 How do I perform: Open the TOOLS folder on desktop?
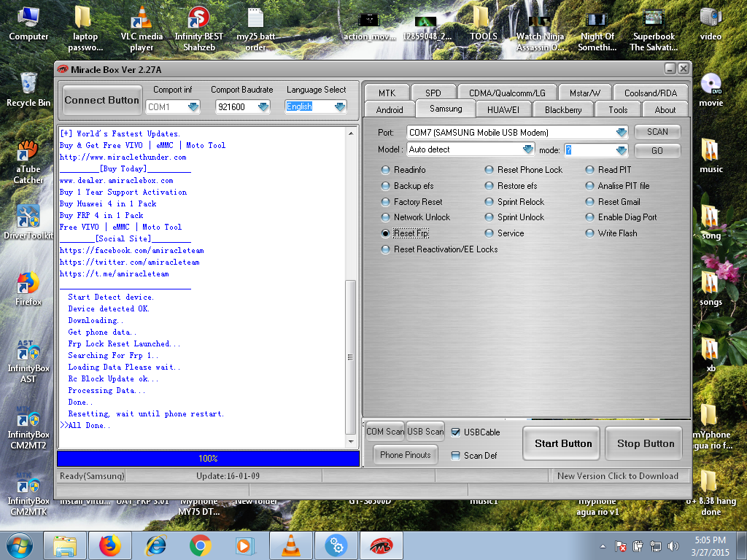[483, 24]
